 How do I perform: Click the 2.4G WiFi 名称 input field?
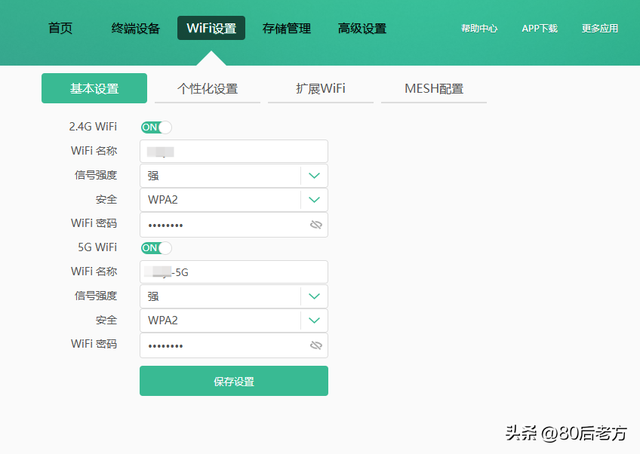click(x=233, y=152)
